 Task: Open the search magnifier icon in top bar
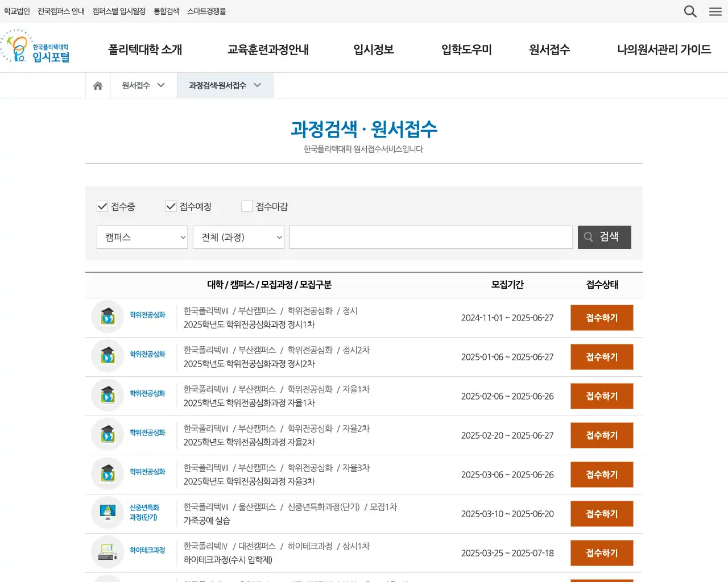690,11
